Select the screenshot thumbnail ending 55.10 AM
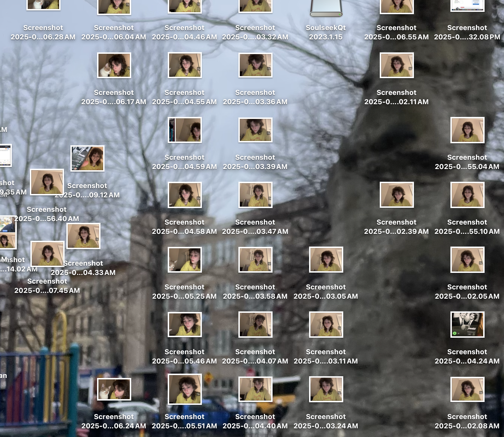The image size is (504, 437). pyautogui.click(x=467, y=195)
